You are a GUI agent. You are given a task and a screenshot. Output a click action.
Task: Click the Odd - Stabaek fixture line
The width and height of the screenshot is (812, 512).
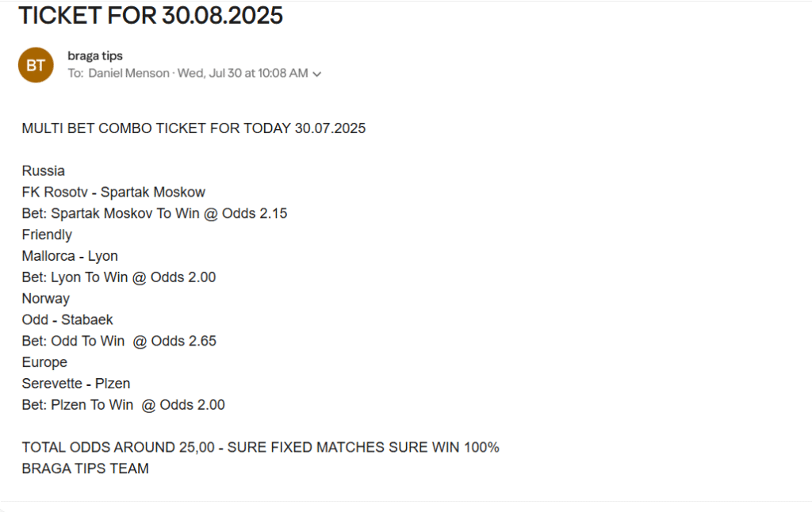[x=67, y=319]
